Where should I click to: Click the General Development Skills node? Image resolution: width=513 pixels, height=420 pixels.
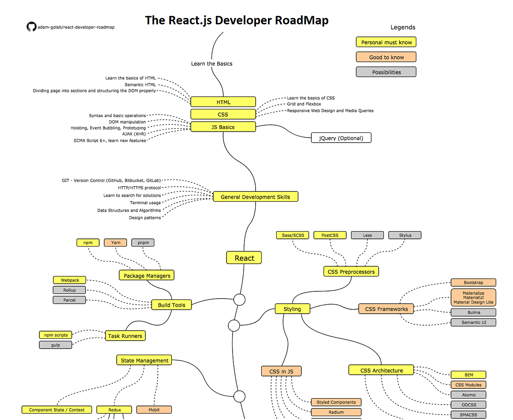(255, 197)
